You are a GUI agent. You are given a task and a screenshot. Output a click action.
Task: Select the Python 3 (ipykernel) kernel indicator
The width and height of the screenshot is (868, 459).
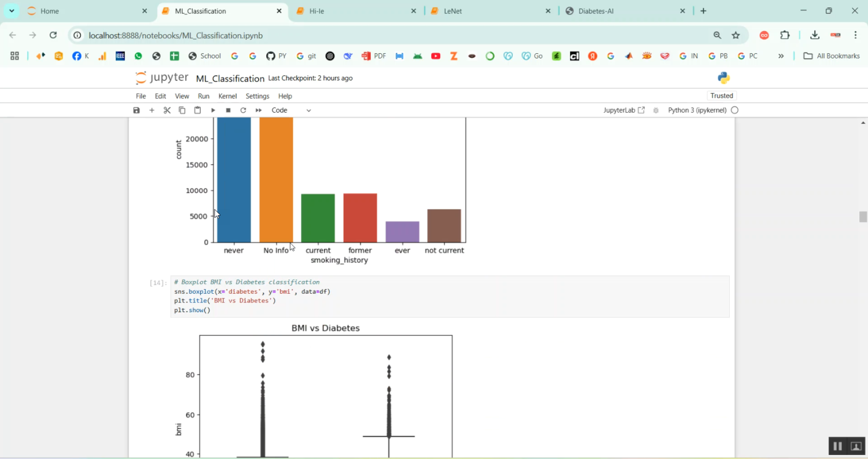point(697,110)
